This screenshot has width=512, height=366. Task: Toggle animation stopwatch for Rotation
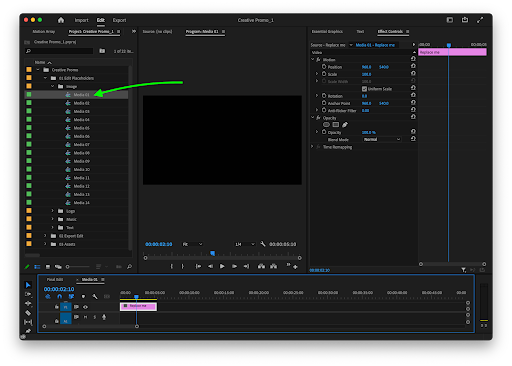coord(324,96)
